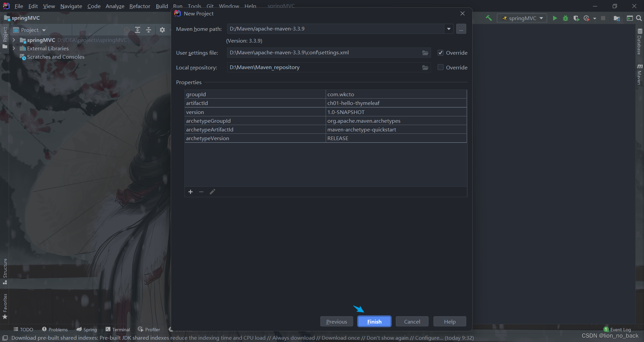Open the Terminal tool window tab
This screenshot has width=644, height=342.
(x=117, y=330)
